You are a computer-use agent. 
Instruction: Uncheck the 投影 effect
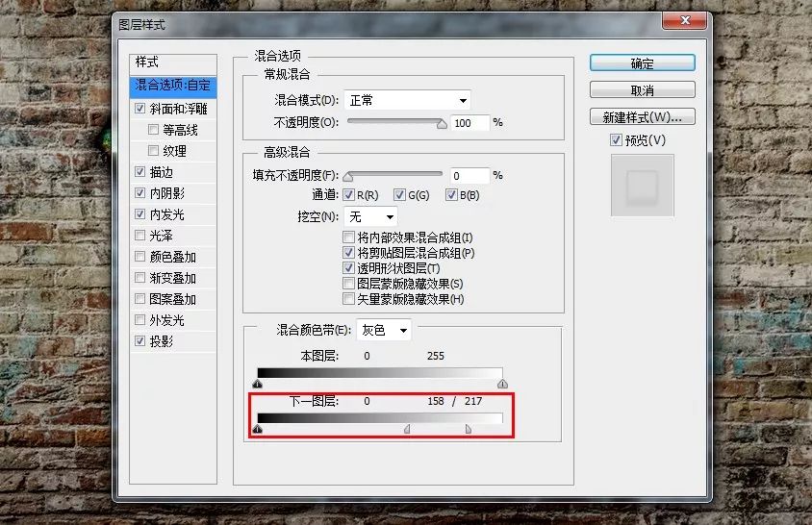(140, 340)
